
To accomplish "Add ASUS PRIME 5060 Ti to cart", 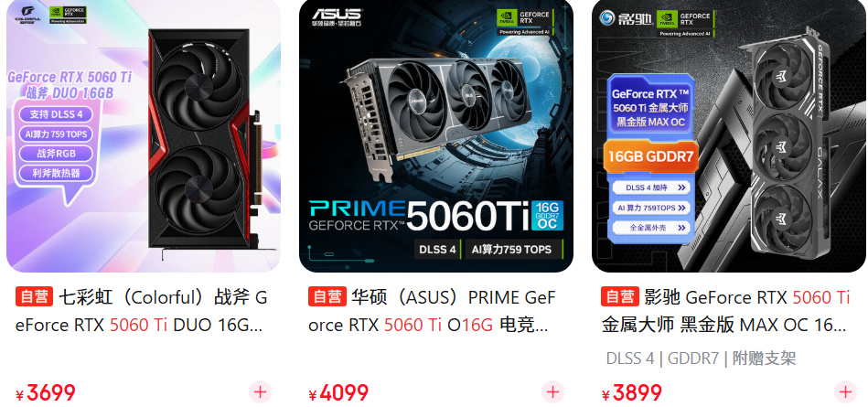I will 552,392.
